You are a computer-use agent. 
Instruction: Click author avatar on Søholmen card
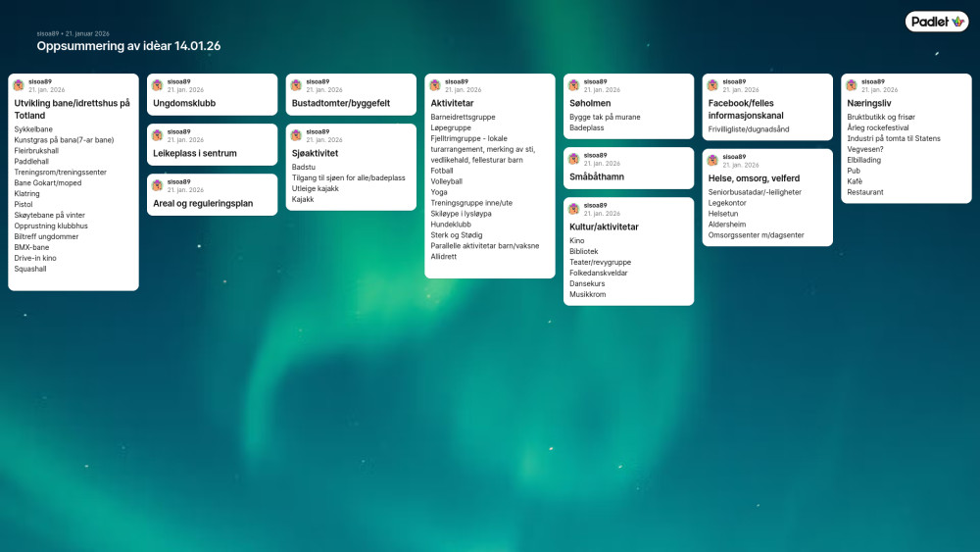coord(573,85)
